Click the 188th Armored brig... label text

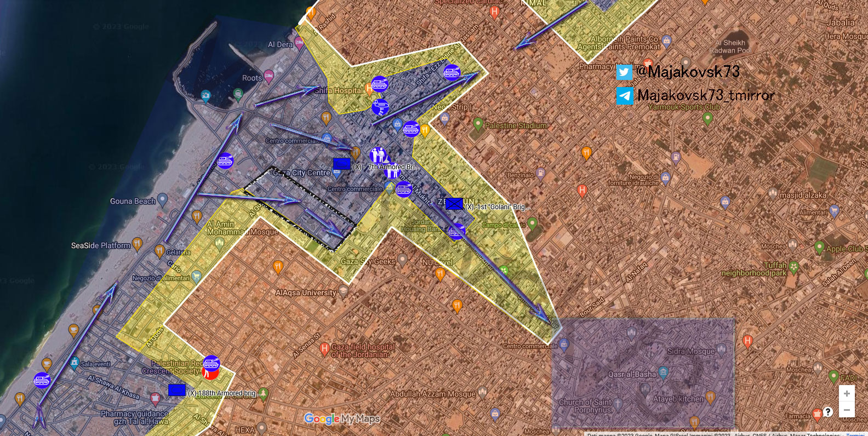coord(224,393)
